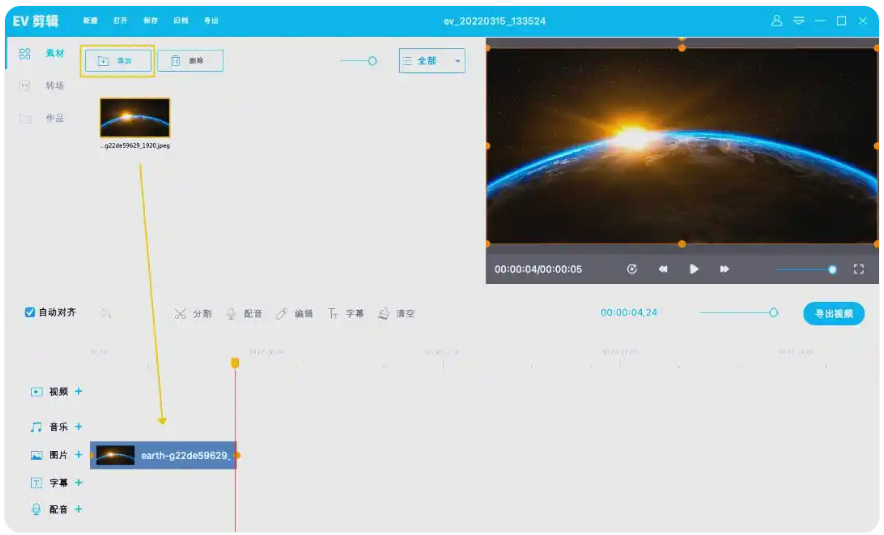Expand the 全部 filter dropdown
The image size is (884, 535).
[431, 61]
